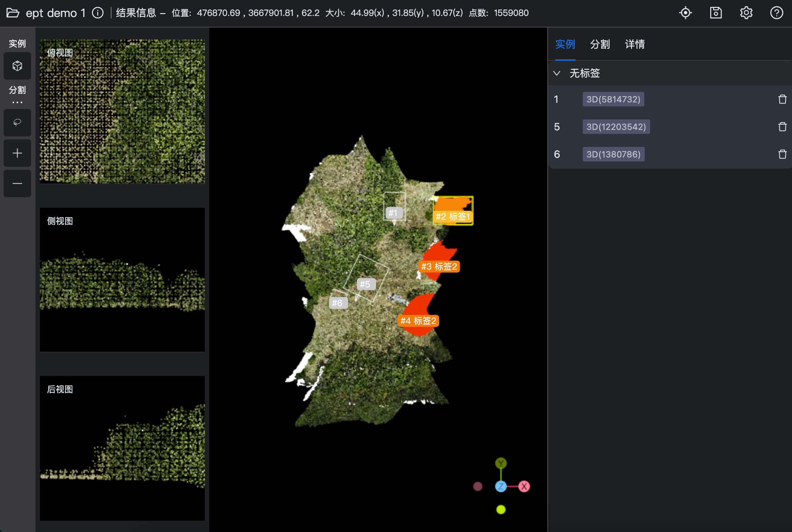
Task: Delete instance 6 with trash icon
Action: click(x=782, y=154)
